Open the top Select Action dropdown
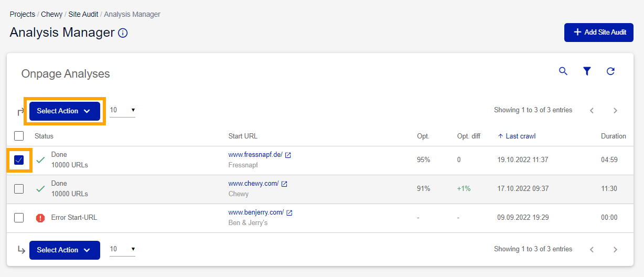The image size is (644, 277). pos(65,111)
